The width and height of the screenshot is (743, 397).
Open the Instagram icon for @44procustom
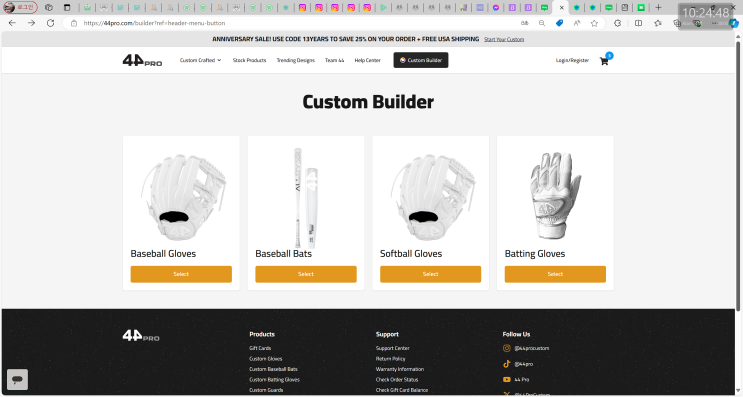(507, 348)
